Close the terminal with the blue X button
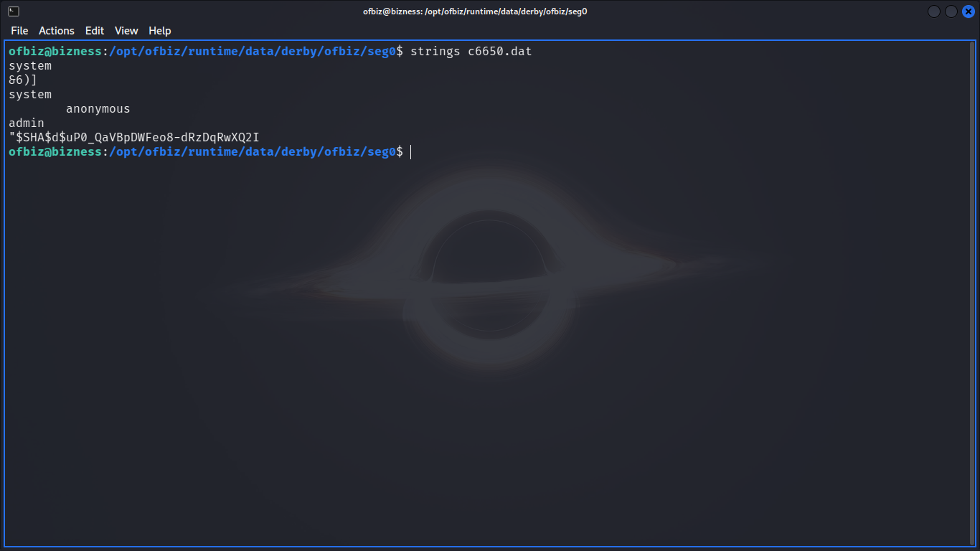The width and height of the screenshot is (980, 551). (968, 11)
